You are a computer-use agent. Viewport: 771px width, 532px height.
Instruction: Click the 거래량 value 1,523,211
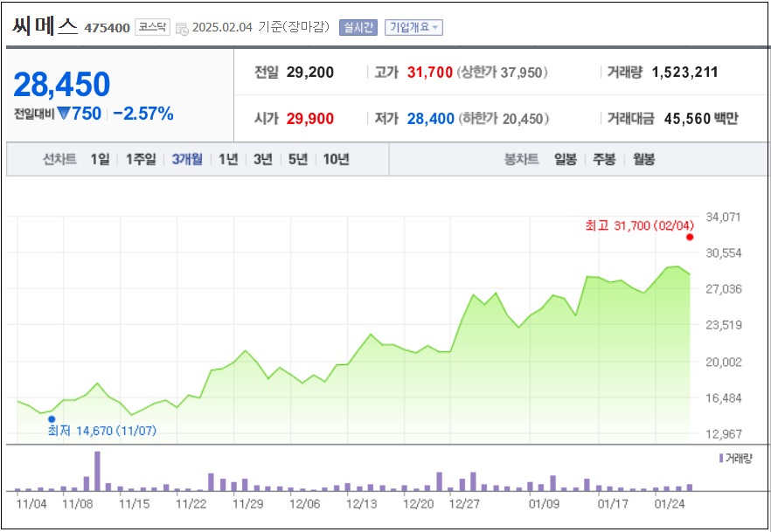coord(685,73)
